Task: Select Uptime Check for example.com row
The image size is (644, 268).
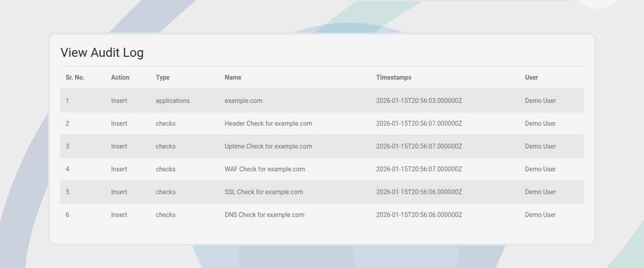Action: 268,146
